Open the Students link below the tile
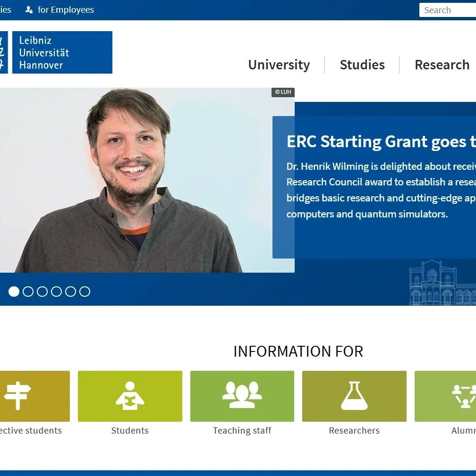476x476 pixels. click(130, 430)
